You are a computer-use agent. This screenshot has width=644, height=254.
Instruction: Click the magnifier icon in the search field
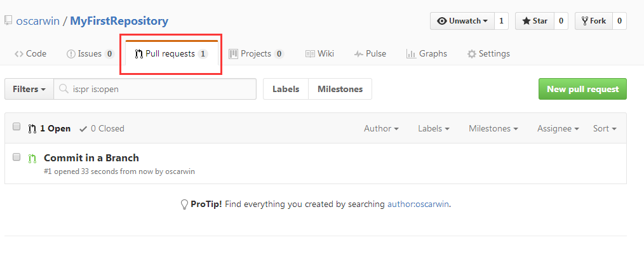tap(64, 89)
